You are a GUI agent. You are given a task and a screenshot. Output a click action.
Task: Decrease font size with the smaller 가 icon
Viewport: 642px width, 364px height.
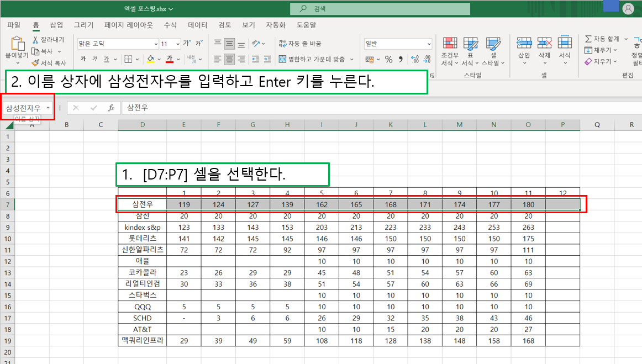click(199, 44)
